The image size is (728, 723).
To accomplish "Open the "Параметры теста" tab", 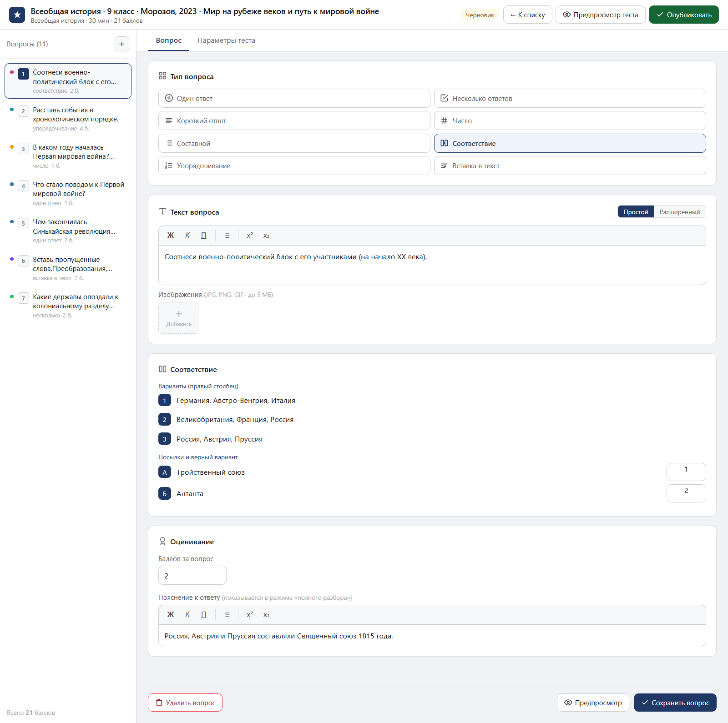I will pos(226,40).
